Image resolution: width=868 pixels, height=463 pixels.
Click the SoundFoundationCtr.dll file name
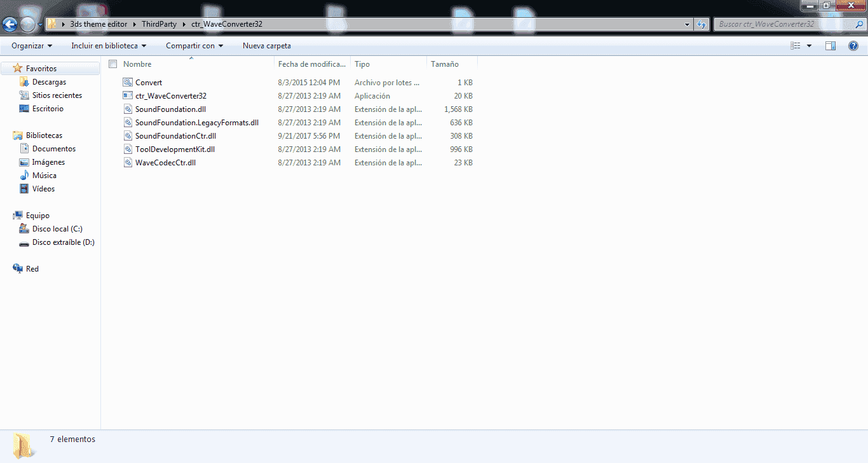(x=176, y=136)
